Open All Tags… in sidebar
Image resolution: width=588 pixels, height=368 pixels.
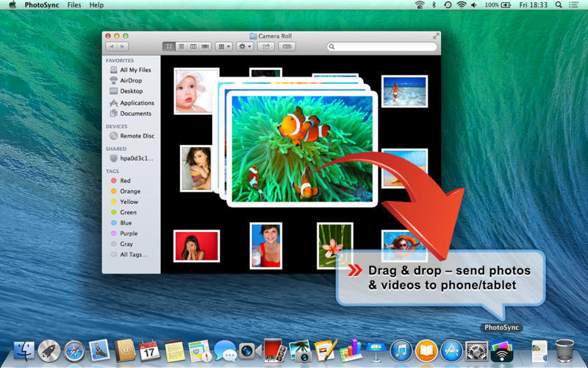coord(131,254)
